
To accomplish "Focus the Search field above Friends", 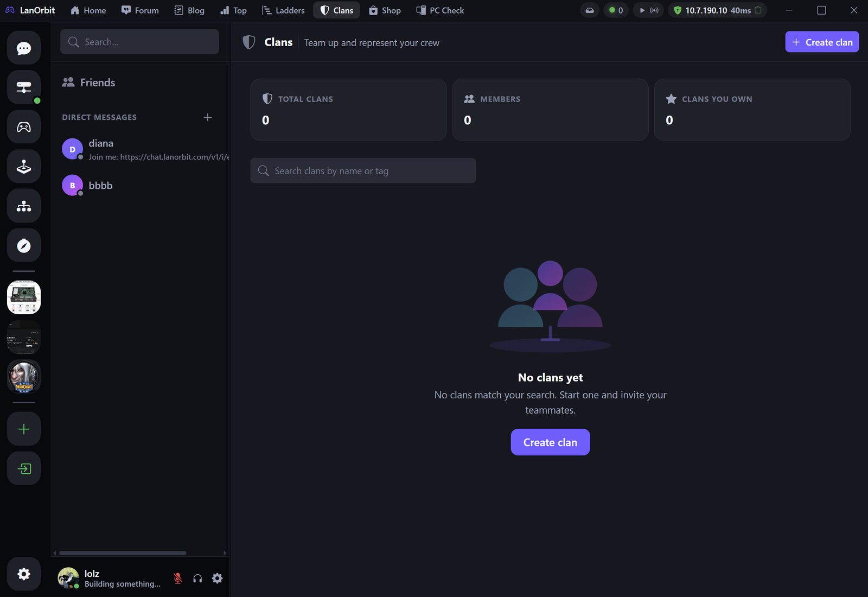I will click(x=139, y=42).
